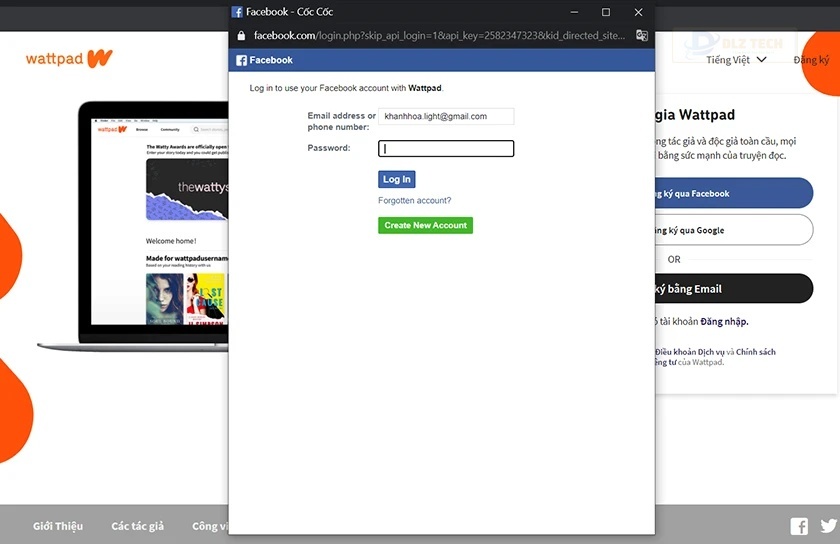
Task: Click the Facebook favicon in popup title bar
Action: (x=237, y=12)
